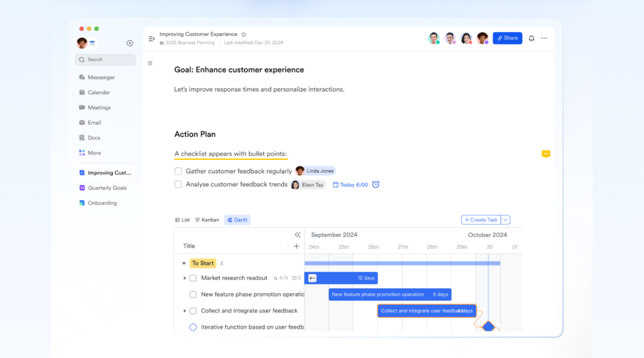Viewport: 644px width, 358px height.
Task: Click the alarm clock reminder icon
Action: click(375, 185)
